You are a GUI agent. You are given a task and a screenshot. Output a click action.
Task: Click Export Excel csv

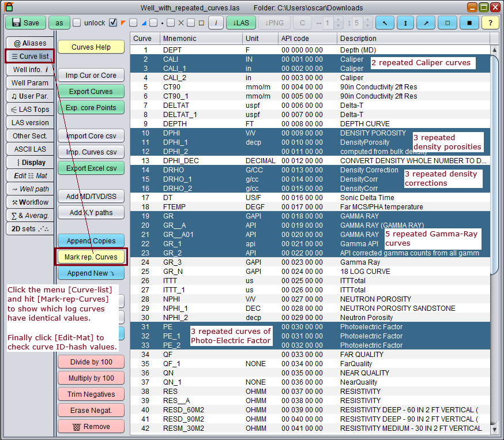click(91, 168)
